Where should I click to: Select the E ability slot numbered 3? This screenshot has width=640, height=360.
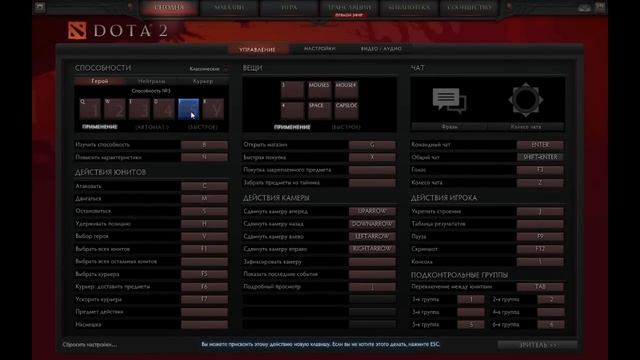click(x=139, y=109)
